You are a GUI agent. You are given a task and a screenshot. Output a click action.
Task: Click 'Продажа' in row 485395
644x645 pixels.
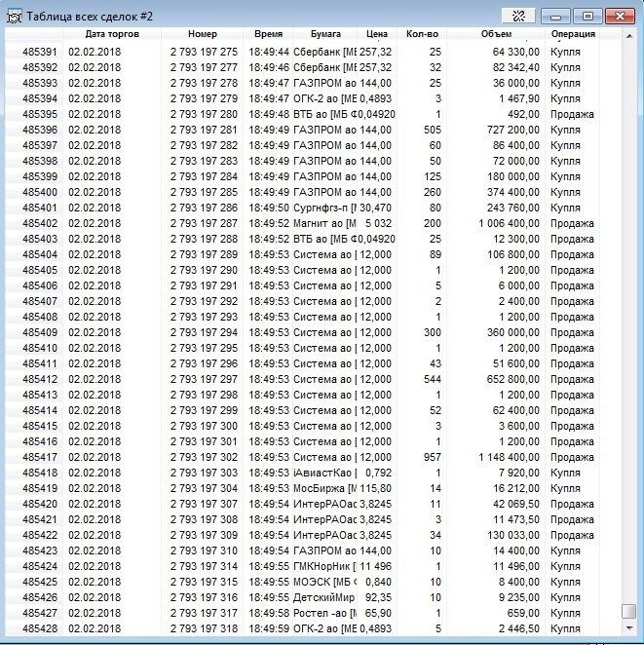572,115
